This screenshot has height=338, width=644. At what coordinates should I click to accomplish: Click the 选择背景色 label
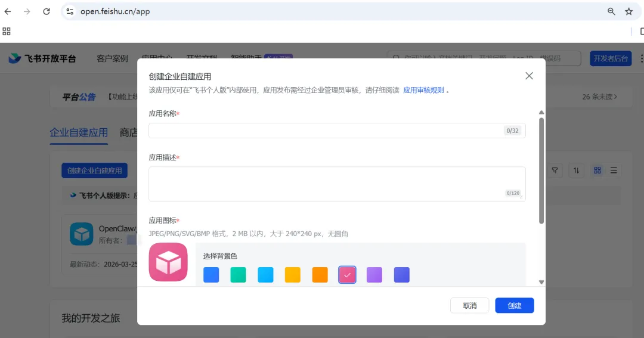[x=220, y=256]
